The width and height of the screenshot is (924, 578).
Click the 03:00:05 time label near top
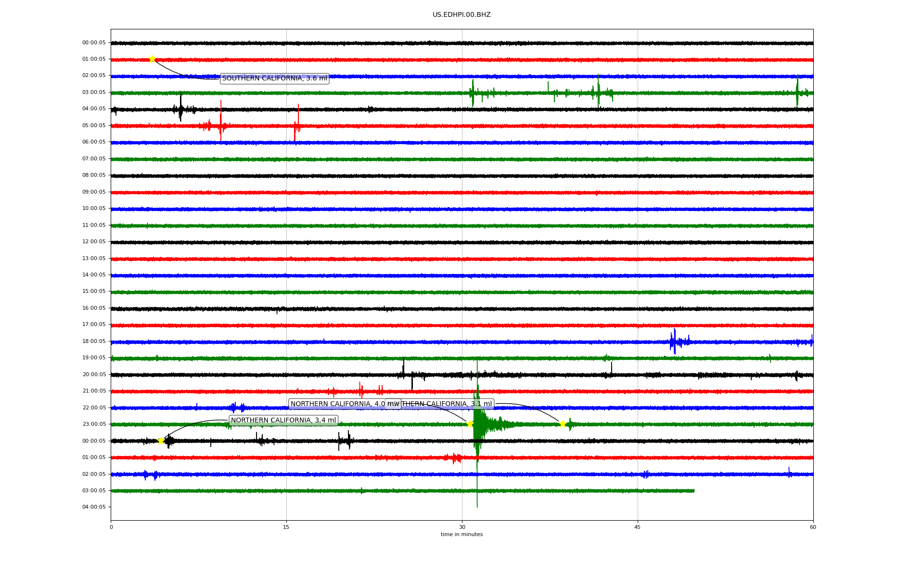(x=94, y=92)
